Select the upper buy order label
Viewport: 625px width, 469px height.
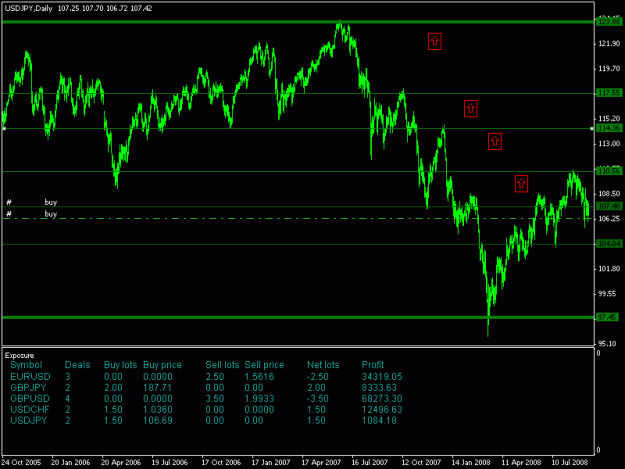51,202
